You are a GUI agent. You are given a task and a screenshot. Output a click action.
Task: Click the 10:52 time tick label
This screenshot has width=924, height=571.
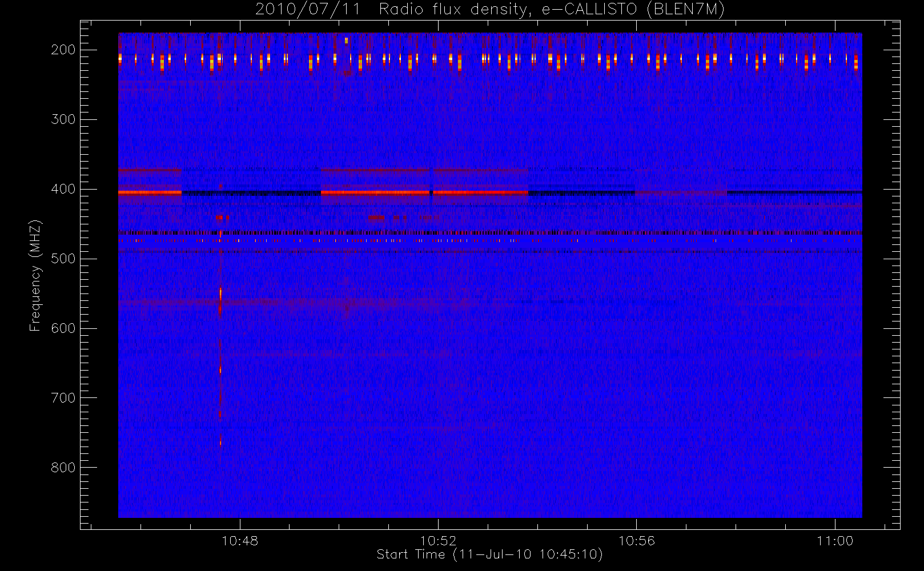click(438, 541)
